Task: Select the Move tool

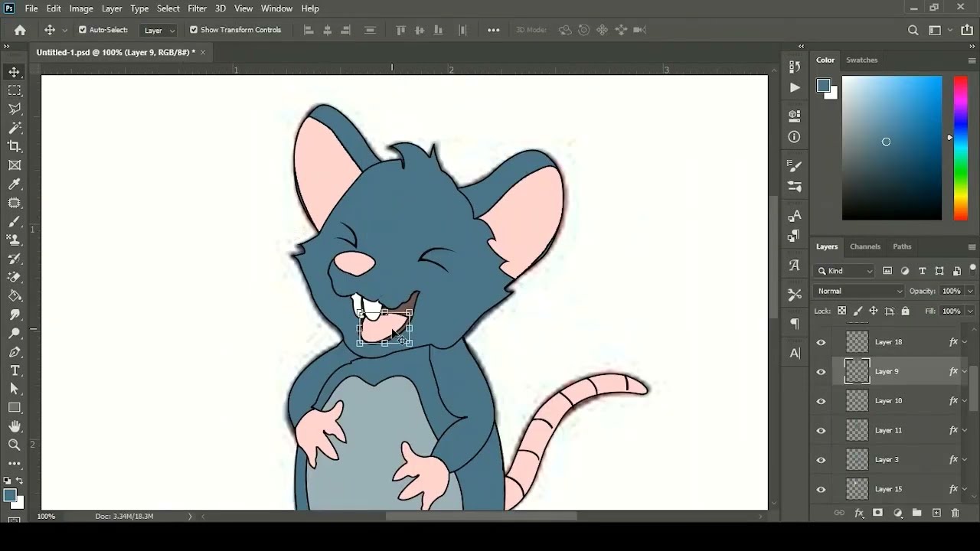Action: click(15, 72)
